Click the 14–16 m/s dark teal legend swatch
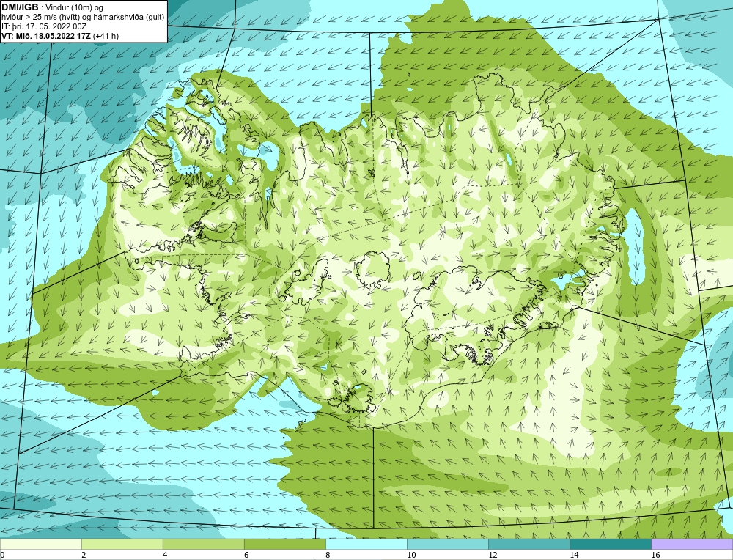This screenshot has height=560, width=733. (610, 544)
